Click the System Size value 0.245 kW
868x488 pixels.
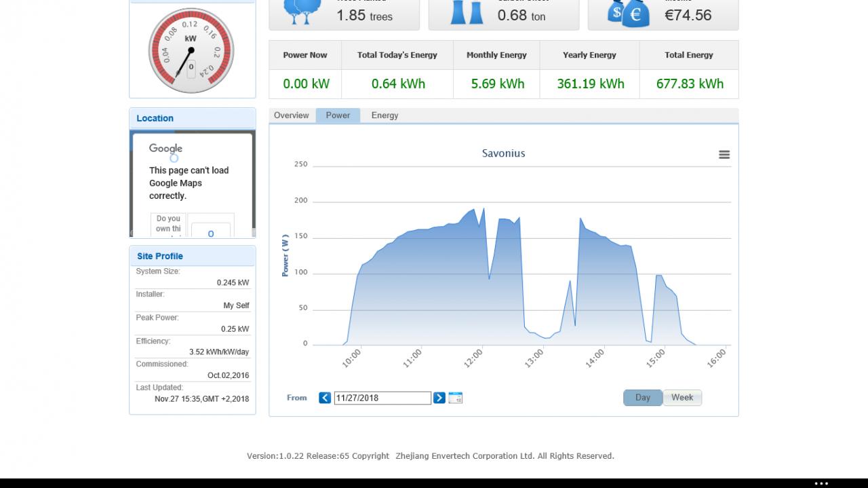pos(233,282)
